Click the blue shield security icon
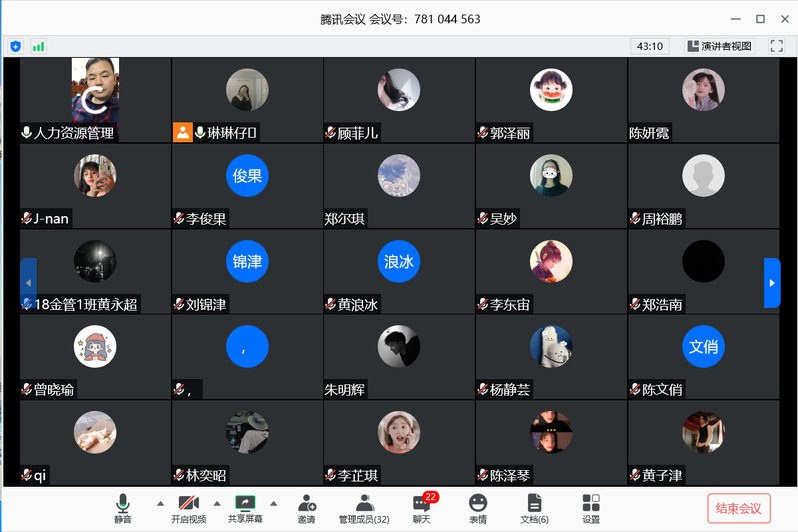 (16, 46)
